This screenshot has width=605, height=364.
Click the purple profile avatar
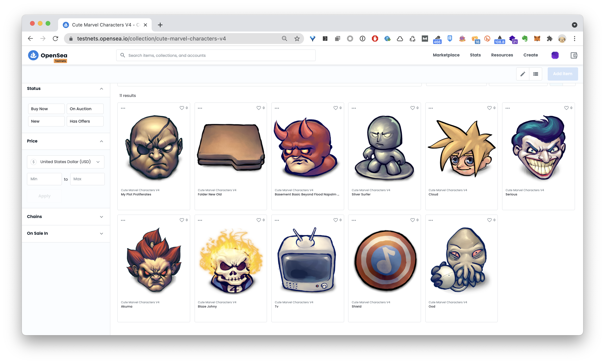point(555,55)
